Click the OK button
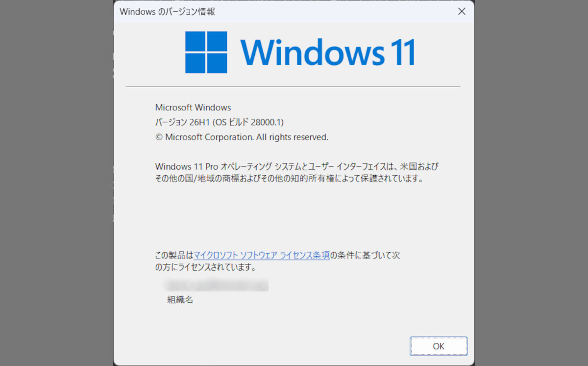The width and height of the screenshot is (588, 366). [439, 346]
